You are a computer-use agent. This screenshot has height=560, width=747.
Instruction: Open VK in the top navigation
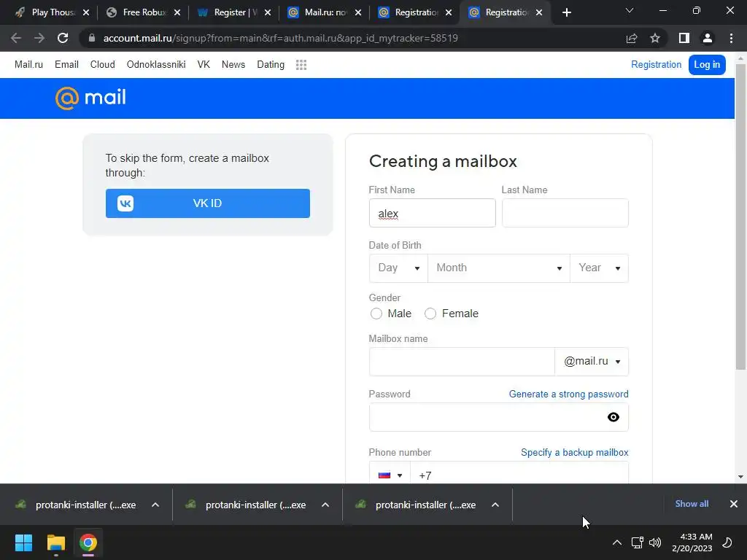[x=204, y=64]
